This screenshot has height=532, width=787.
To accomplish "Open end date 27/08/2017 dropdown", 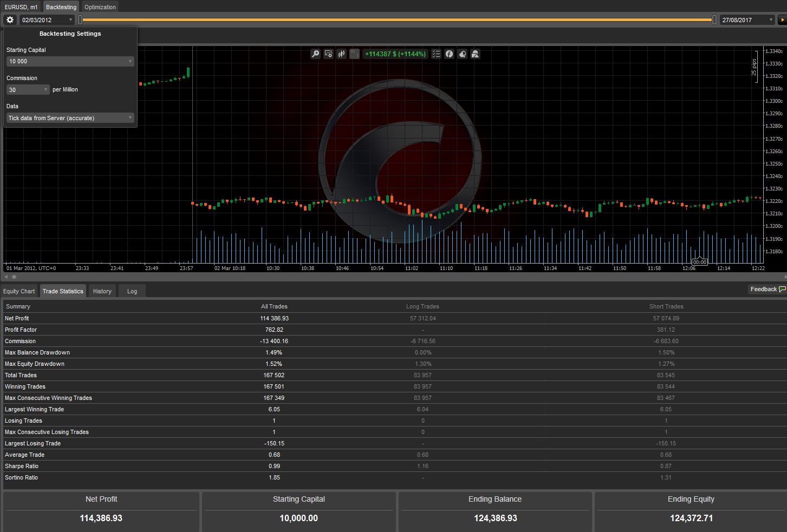I will (747, 20).
